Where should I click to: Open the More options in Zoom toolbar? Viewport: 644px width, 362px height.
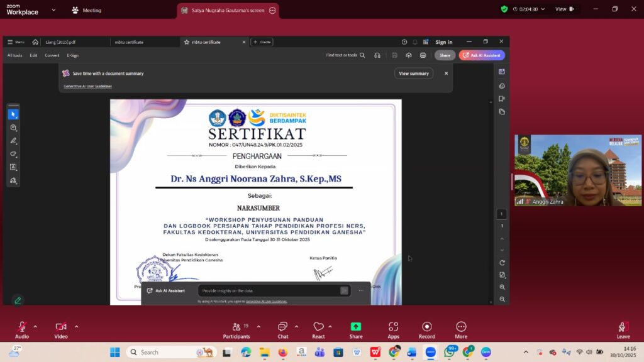461,327
